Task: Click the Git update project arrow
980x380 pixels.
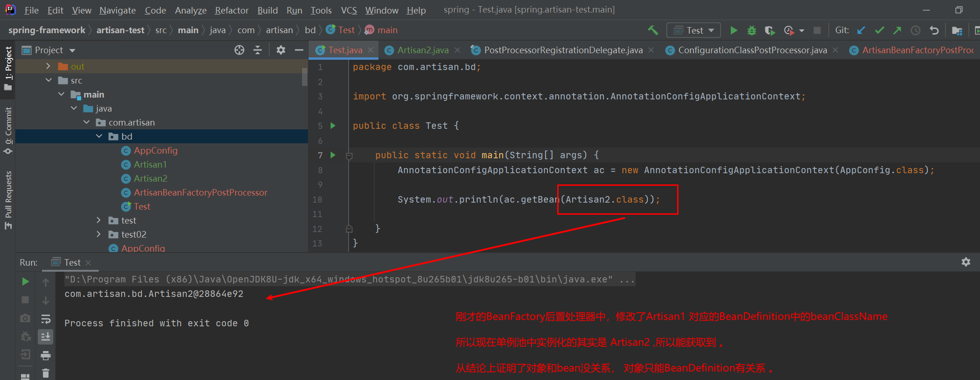Action: coord(861,30)
